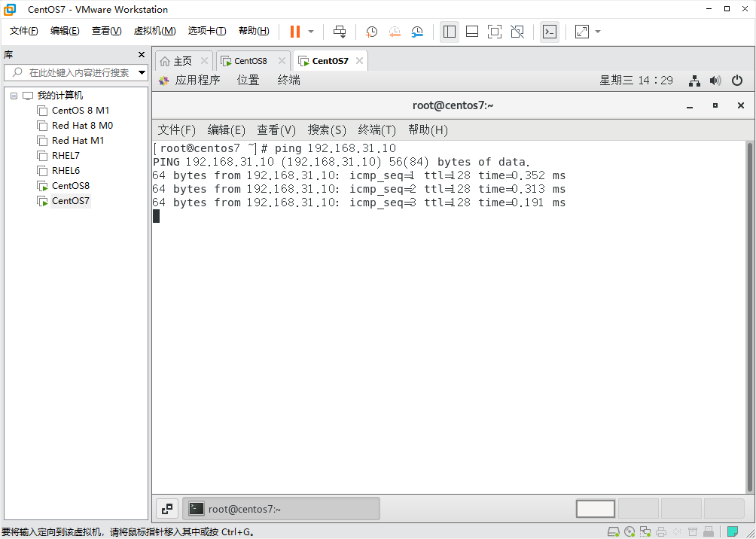Select the first highlighted workspace in switcher
Viewport: 756px width, 539px height.
(596, 509)
